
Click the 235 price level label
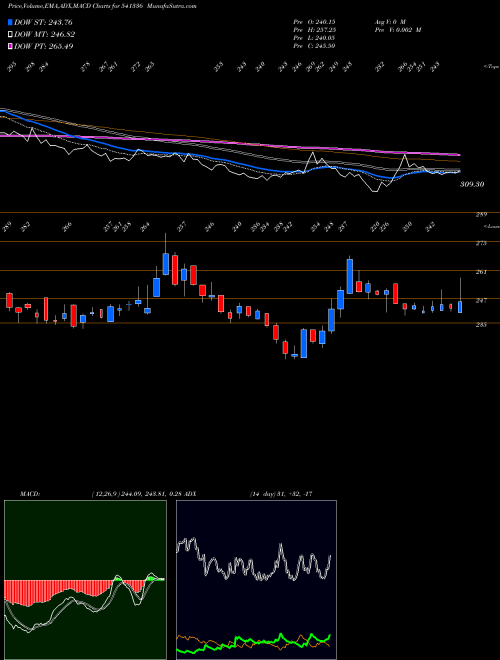(481, 325)
